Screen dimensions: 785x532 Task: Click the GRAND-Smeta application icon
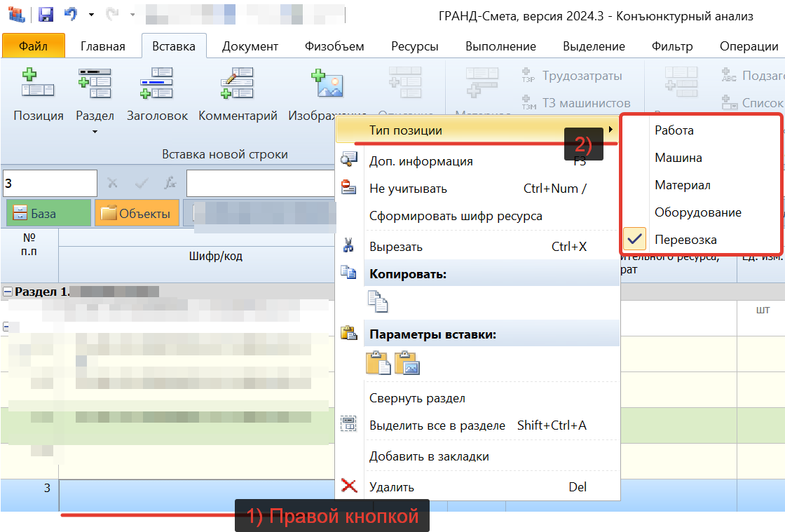click(17, 15)
